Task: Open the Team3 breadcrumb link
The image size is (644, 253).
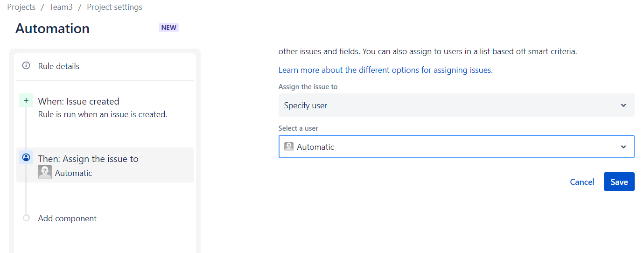Action: coord(61,7)
